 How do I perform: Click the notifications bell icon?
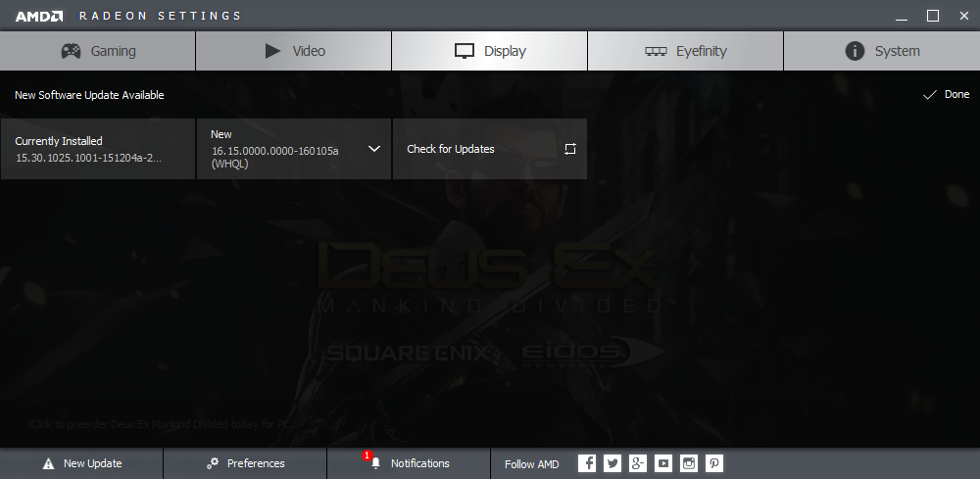click(374, 463)
